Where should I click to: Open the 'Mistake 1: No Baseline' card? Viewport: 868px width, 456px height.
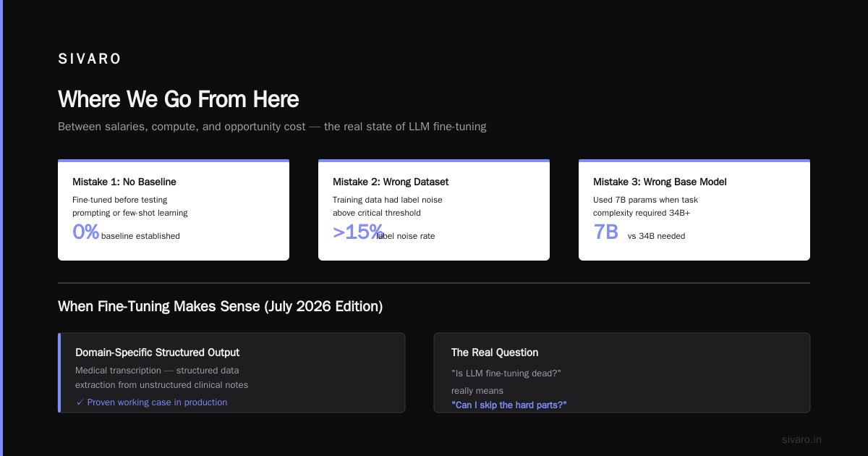[174, 210]
